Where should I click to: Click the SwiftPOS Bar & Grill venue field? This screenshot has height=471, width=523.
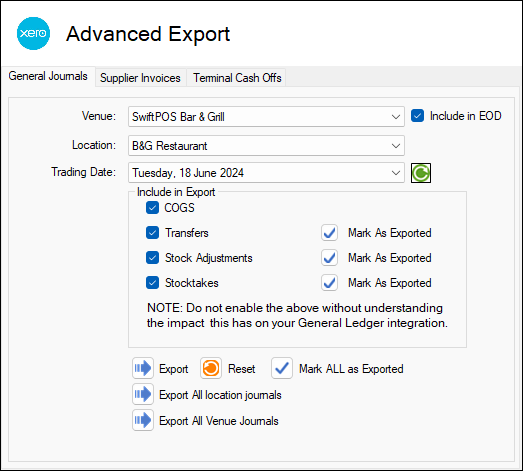(266, 117)
